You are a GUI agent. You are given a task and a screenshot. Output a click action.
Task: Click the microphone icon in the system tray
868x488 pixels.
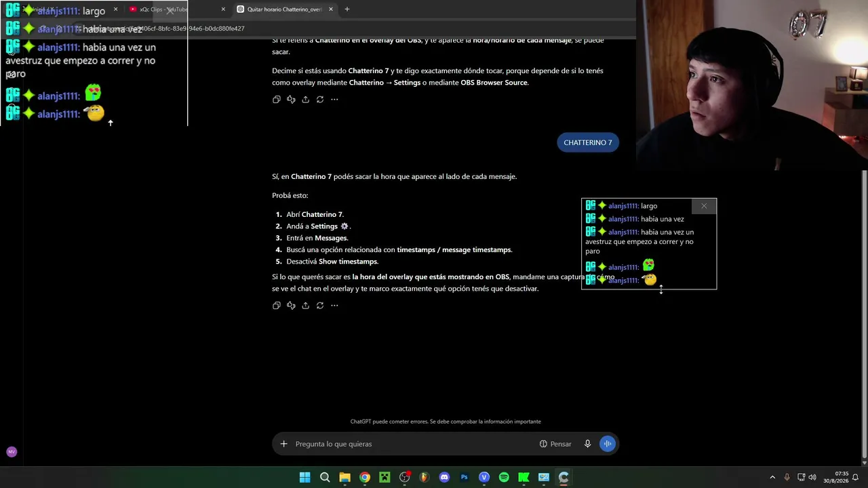click(787, 477)
